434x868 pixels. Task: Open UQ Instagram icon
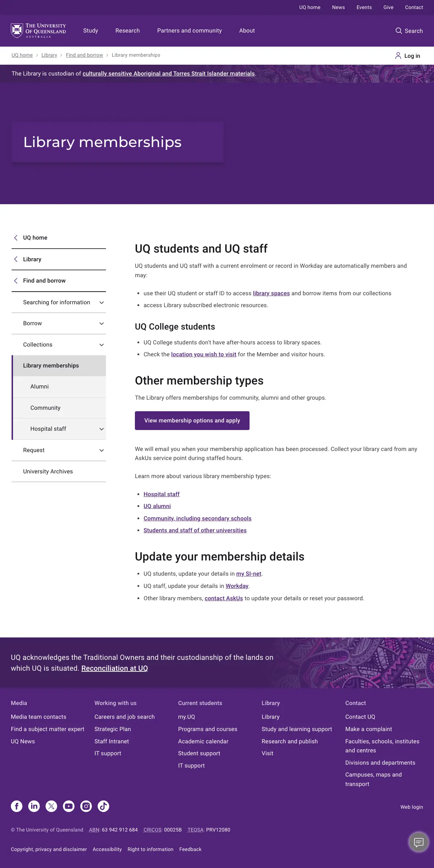tap(86, 806)
